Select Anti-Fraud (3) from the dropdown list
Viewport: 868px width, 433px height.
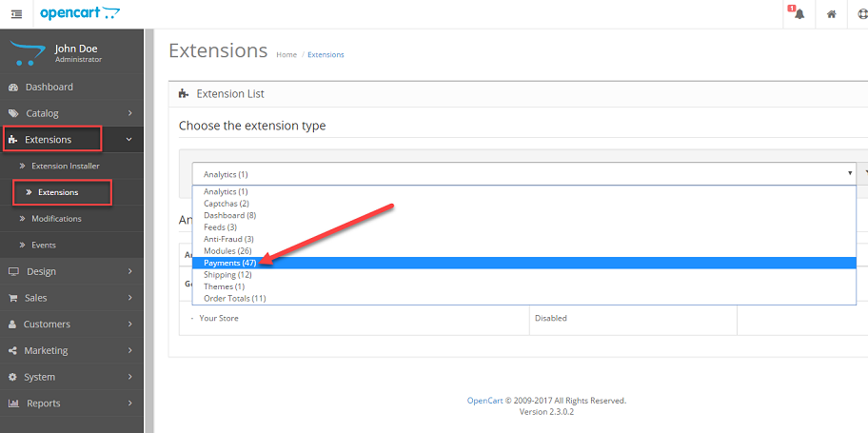[523, 239]
